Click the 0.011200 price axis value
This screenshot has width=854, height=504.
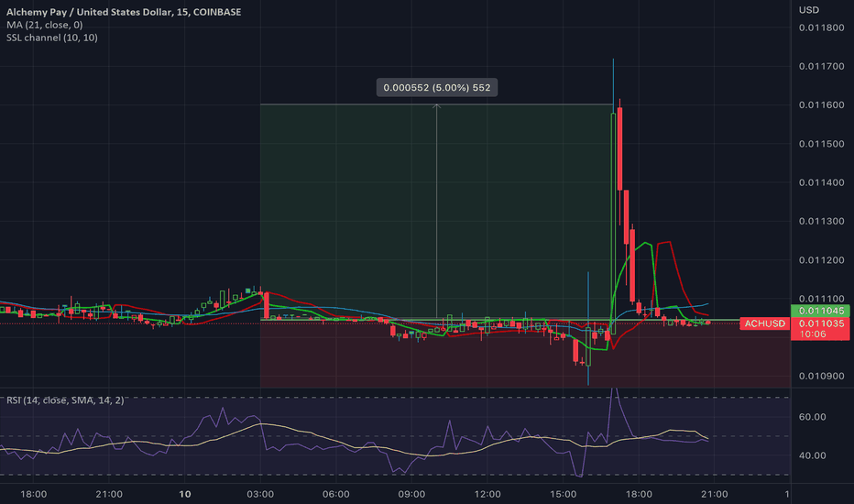(x=821, y=260)
